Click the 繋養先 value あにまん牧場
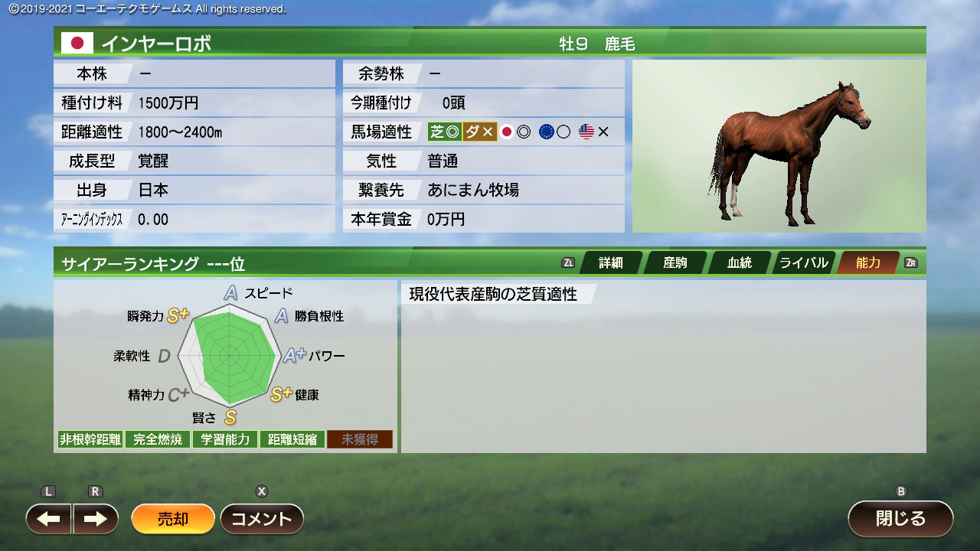 pos(473,190)
